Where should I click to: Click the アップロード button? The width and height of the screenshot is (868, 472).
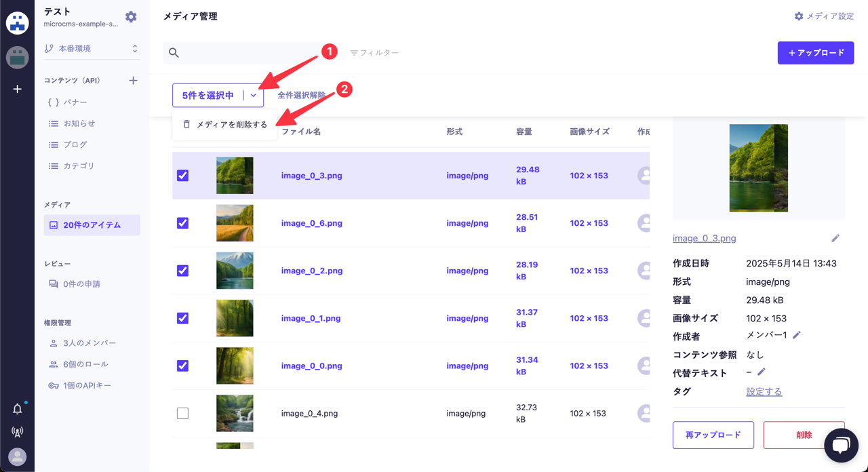(816, 52)
